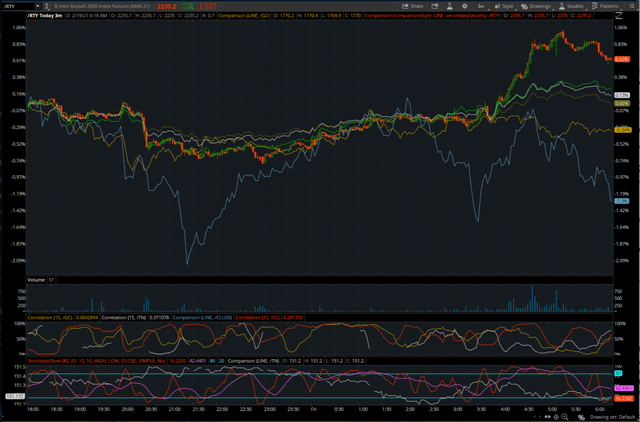This screenshot has height=422, width=640.
Task: Open the Drawing set: Default selector
Action: (x=612, y=417)
